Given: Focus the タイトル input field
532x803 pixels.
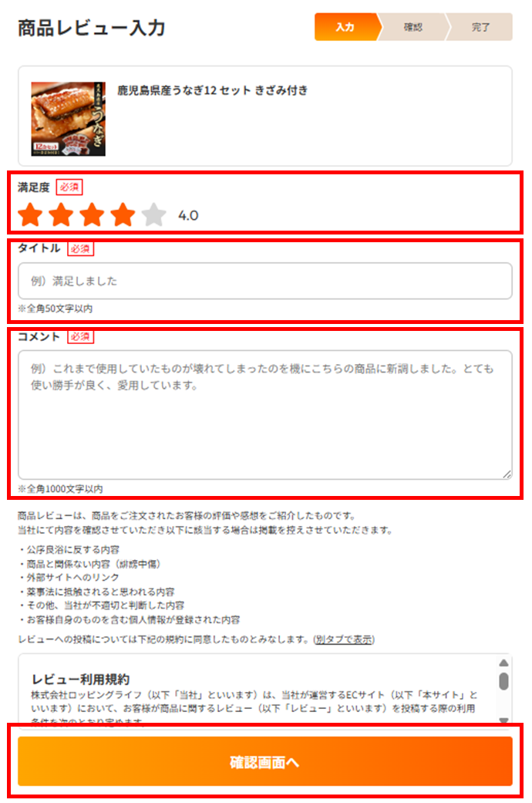Looking at the screenshot, I should pyautogui.click(x=265, y=281).
